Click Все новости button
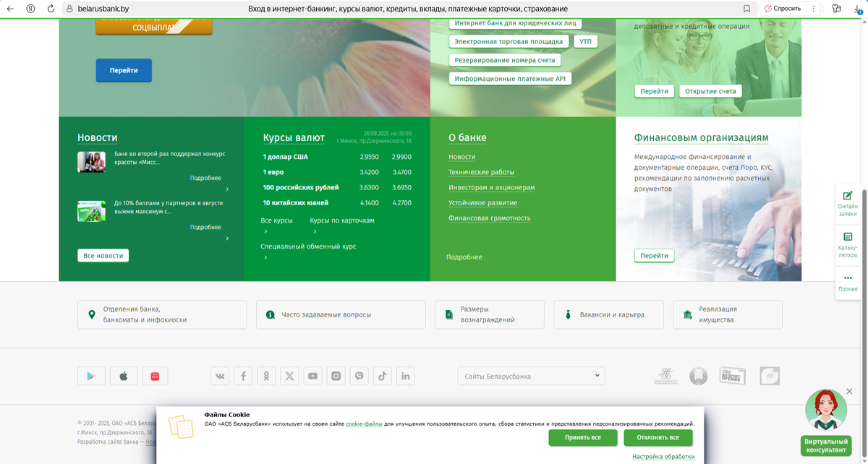This screenshot has width=868, height=464. 103,255
